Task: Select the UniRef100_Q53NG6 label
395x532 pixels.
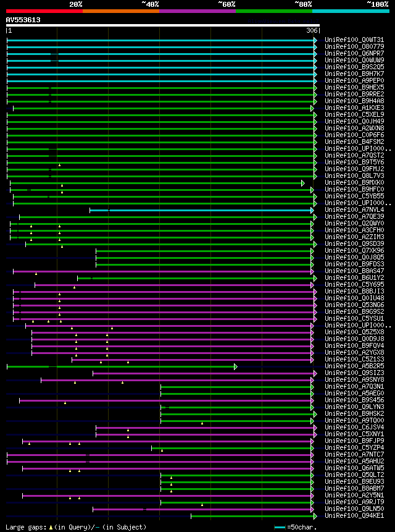Action: click(354, 305)
